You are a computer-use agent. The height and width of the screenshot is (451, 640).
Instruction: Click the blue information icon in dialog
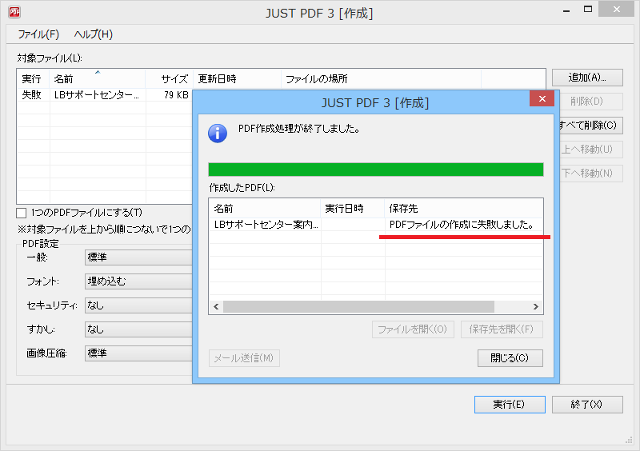pyautogui.click(x=218, y=133)
